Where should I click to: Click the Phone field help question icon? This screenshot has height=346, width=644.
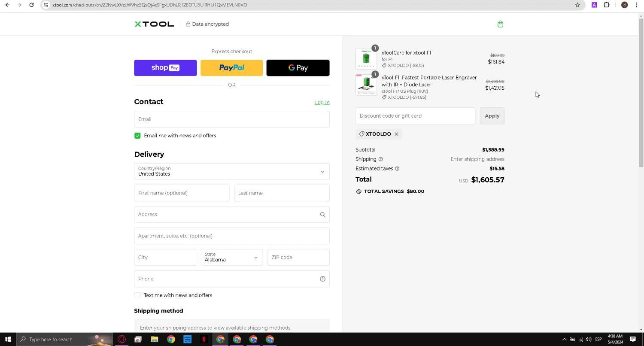click(322, 279)
